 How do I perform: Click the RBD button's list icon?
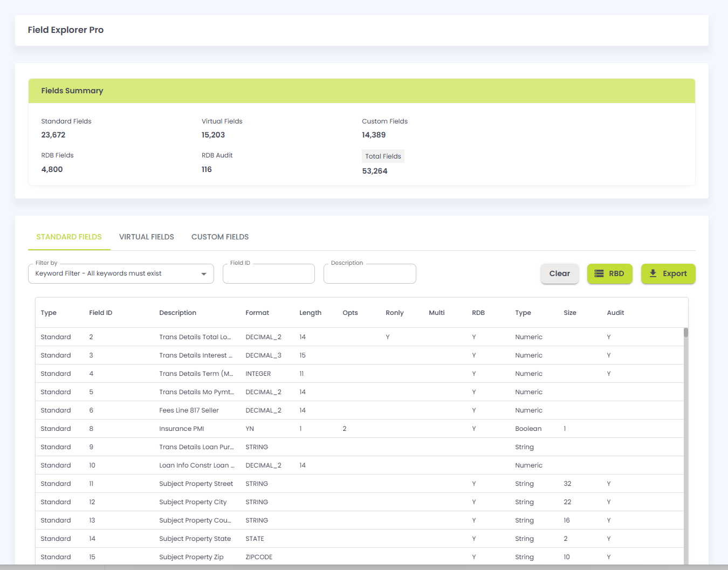[599, 273]
